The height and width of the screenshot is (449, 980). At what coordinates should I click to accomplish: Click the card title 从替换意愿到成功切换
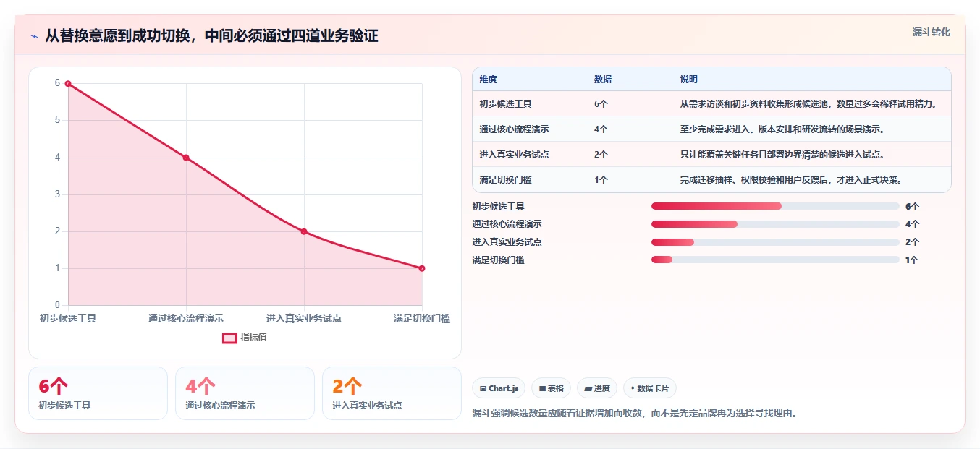coord(211,36)
